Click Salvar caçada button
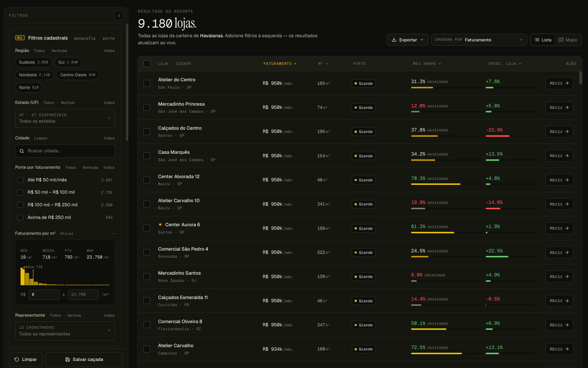 (x=84, y=359)
